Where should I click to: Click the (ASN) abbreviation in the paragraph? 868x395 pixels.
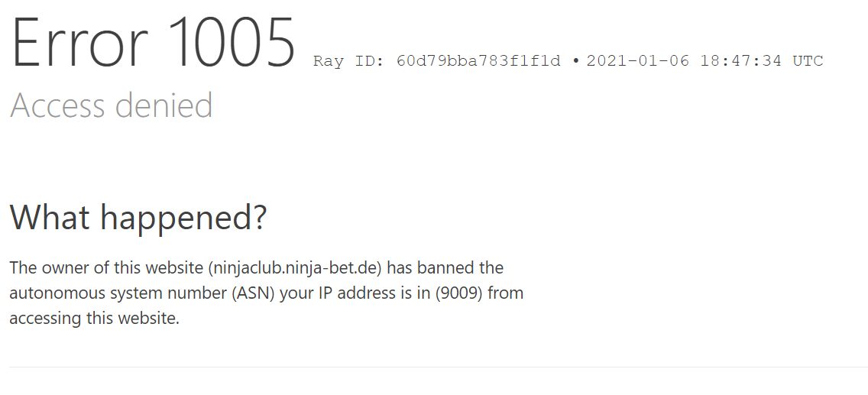pos(253,293)
